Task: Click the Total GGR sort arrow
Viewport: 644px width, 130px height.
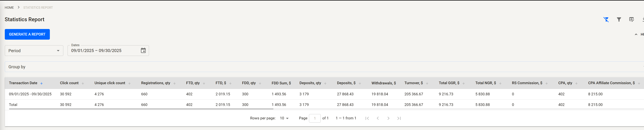Action: click(463, 83)
